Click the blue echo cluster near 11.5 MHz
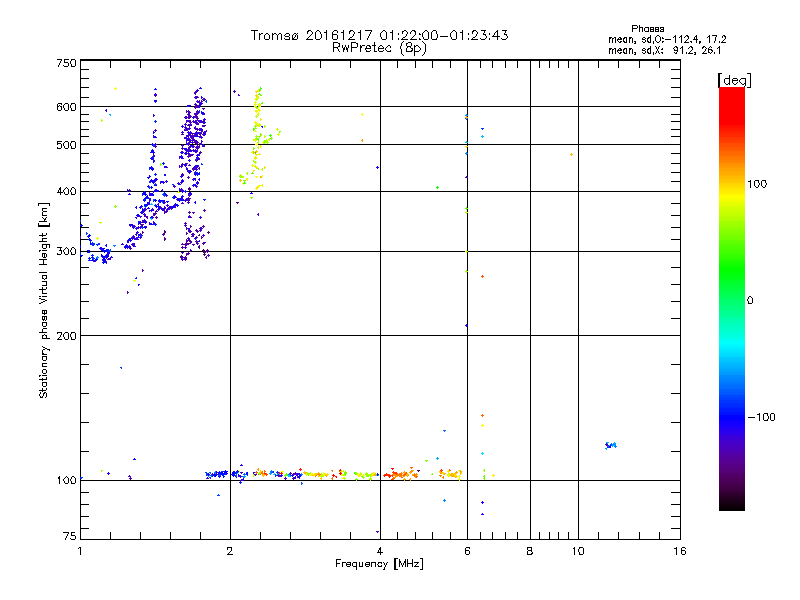Screen dimensions: 800x600 (x=611, y=445)
